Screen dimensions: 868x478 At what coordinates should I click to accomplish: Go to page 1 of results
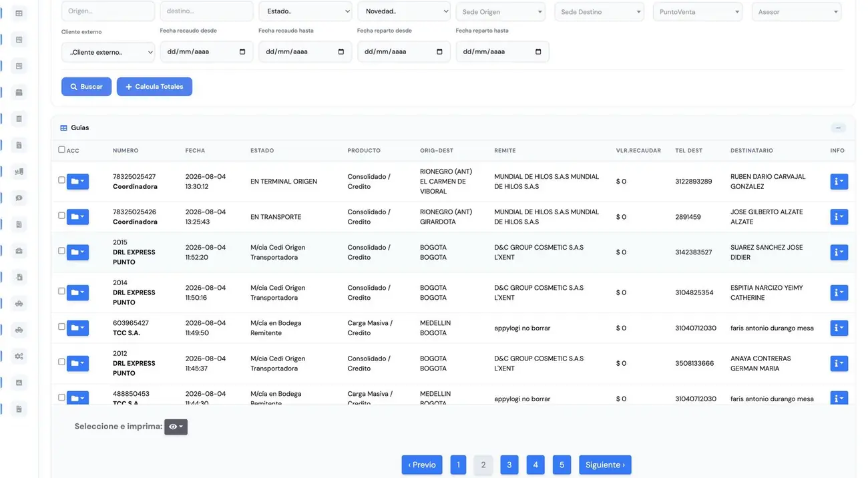(x=458, y=465)
